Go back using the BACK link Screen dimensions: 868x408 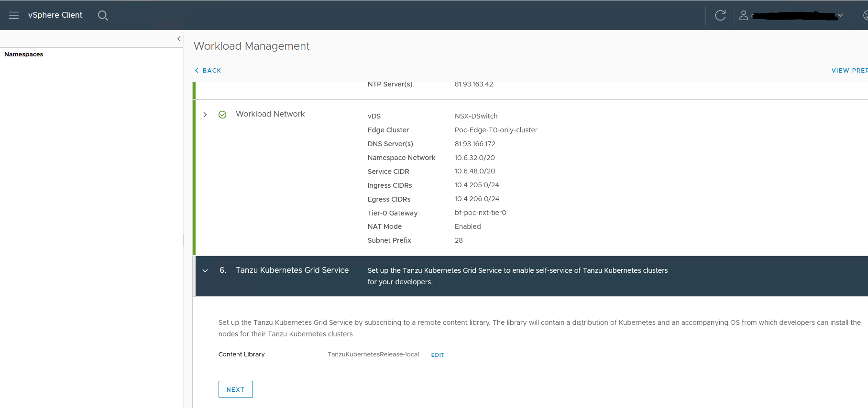pyautogui.click(x=208, y=70)
